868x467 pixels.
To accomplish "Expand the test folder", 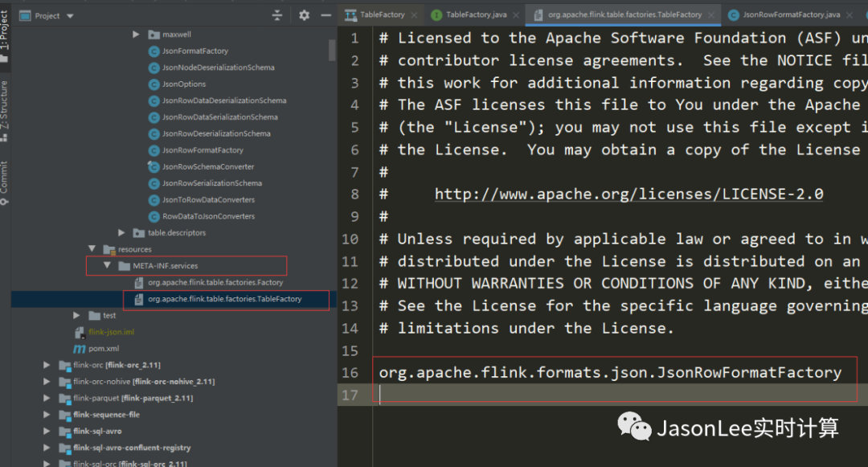I will click(x=77, y=315).
